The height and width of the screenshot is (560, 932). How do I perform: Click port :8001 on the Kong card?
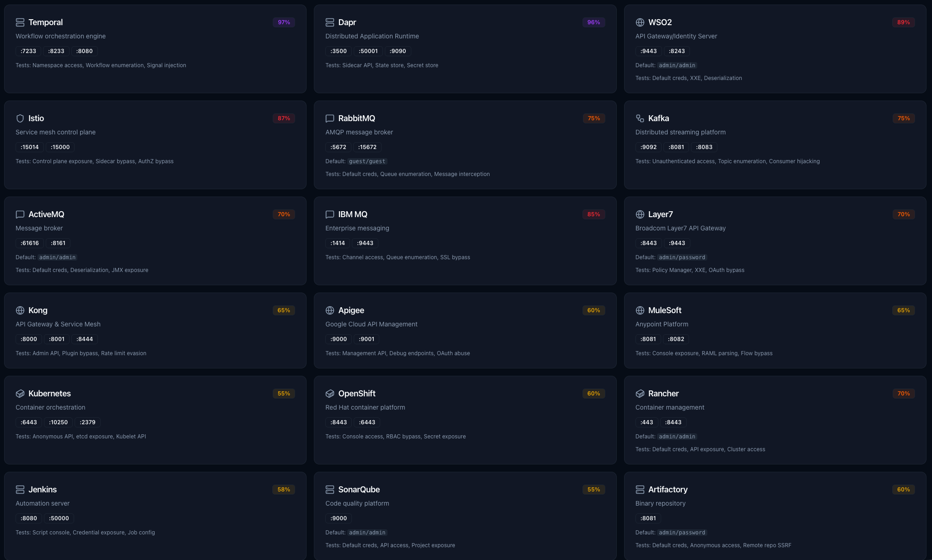[56, 339]
